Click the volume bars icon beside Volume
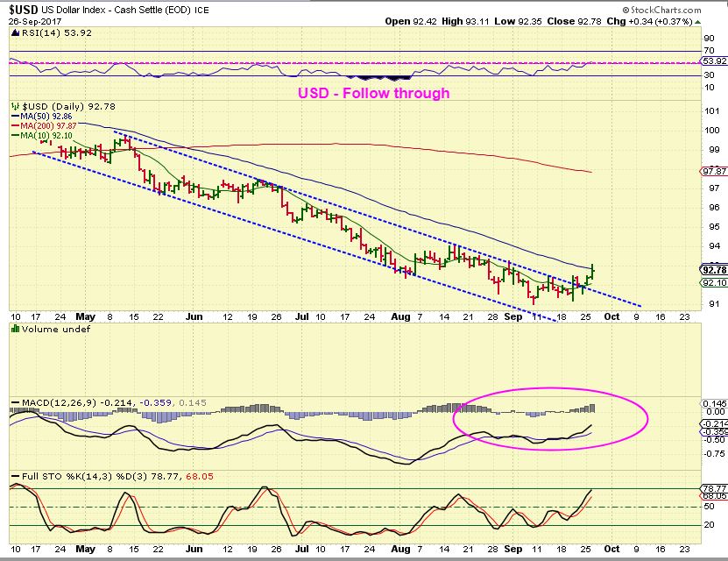 tap(15, 329)
